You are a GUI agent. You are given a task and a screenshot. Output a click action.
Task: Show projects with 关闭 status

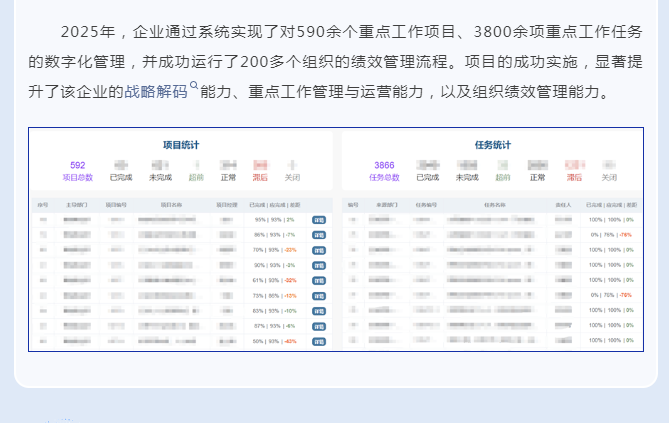[292, 176]
